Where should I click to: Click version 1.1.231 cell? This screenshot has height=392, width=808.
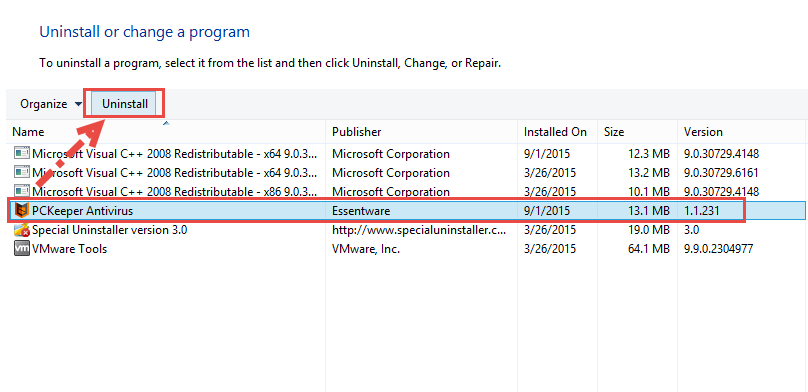(x=701, y=211)
